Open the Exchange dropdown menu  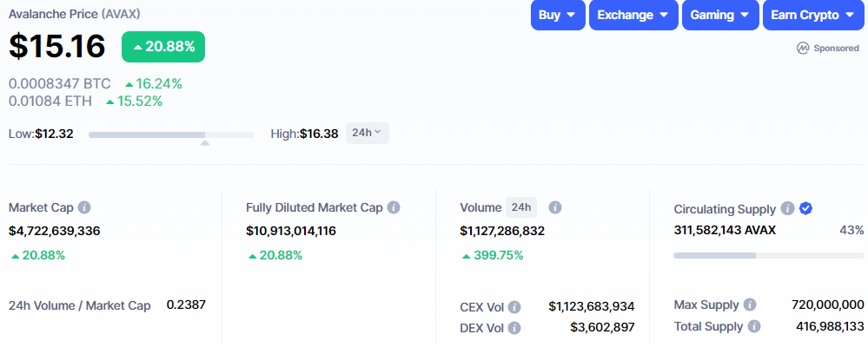(x=633, y=15)
